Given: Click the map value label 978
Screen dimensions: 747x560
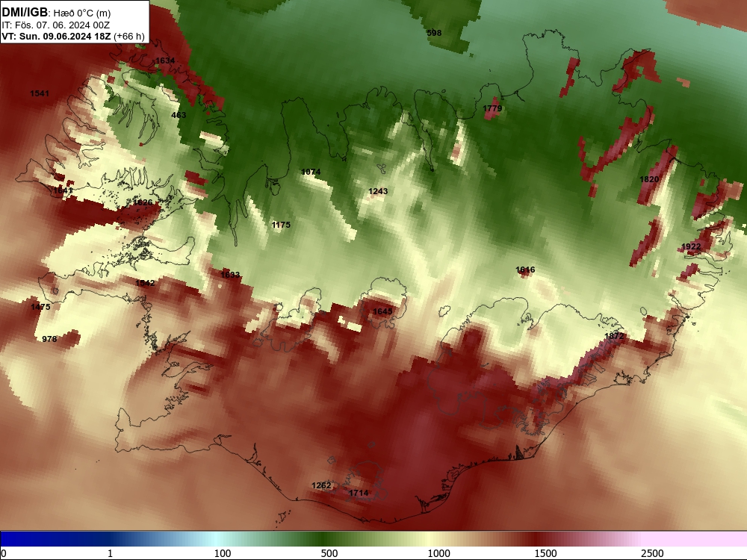Looking at the screenshot, I should pyautogui.click(x=49, y=338).
